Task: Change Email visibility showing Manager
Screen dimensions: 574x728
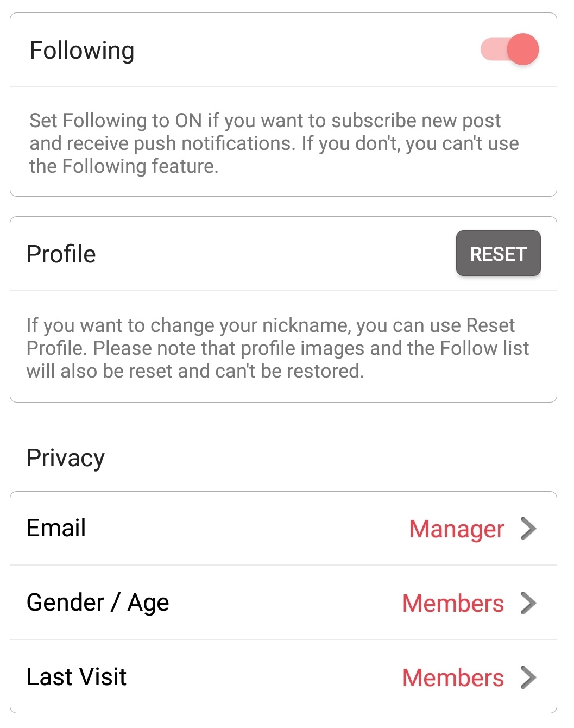Action: pyautogui.click(x=457, y=529)
